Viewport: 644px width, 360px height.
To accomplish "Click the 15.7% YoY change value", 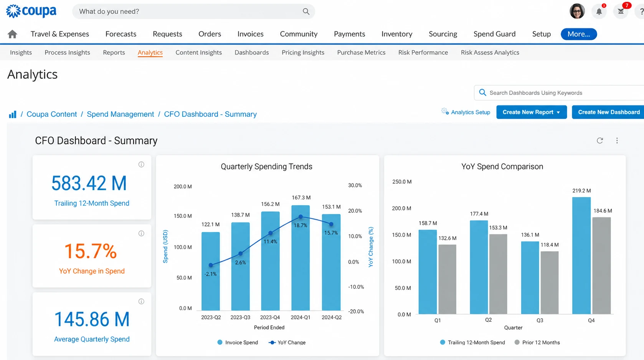I will (x=91, y=251).
